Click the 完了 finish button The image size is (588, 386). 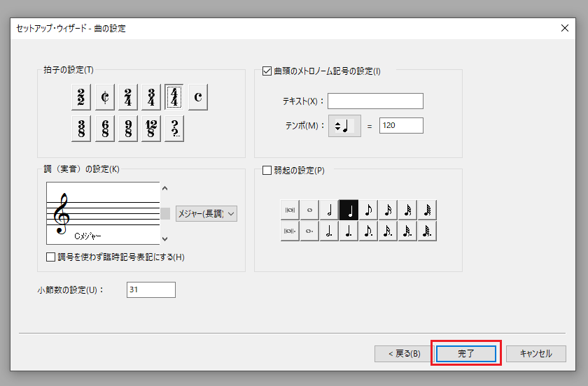tap(465, 354)
